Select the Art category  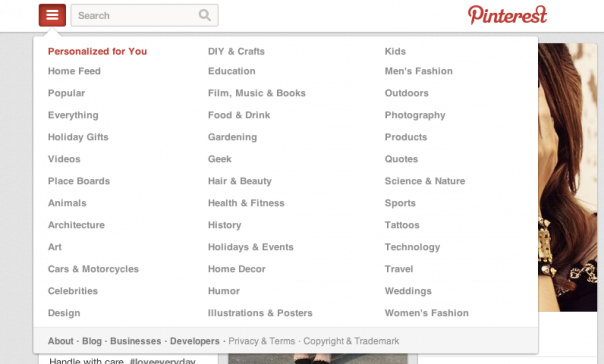[55, 247]
